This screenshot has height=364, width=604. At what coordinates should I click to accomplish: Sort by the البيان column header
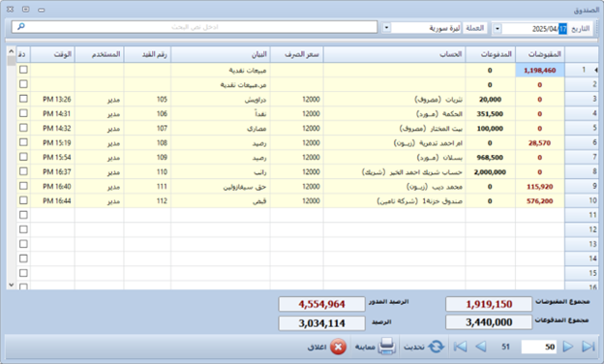tap(221, 54)
